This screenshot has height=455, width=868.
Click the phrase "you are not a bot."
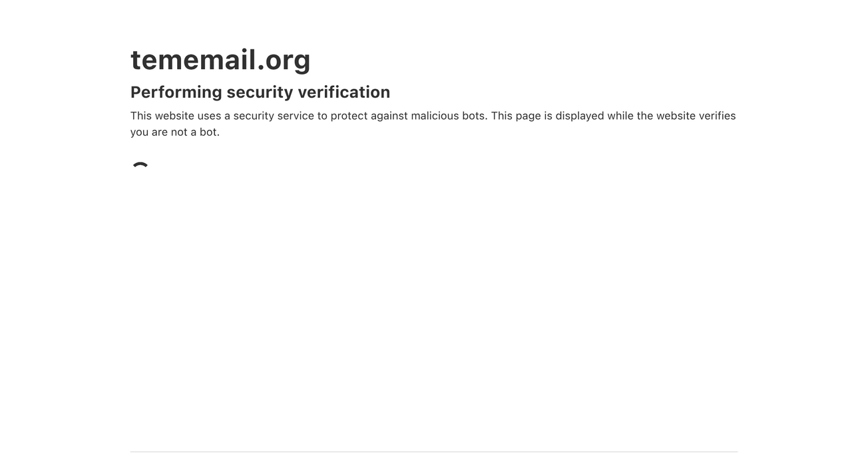(x=175, y=132)
